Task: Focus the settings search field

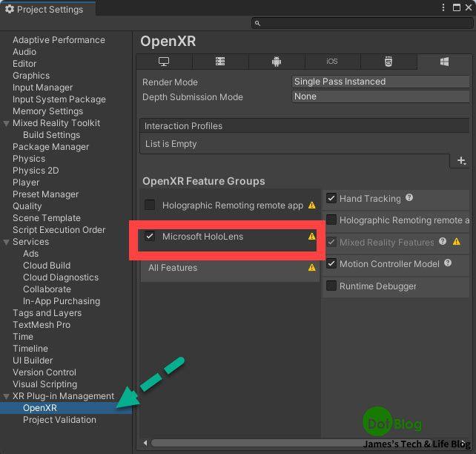Action: click(x=362, y=24)
